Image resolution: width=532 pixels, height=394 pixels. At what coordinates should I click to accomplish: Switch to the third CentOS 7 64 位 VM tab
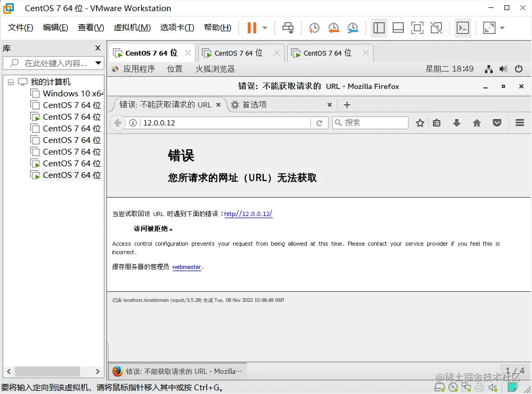pyautogui.click(x=327, y=53)
